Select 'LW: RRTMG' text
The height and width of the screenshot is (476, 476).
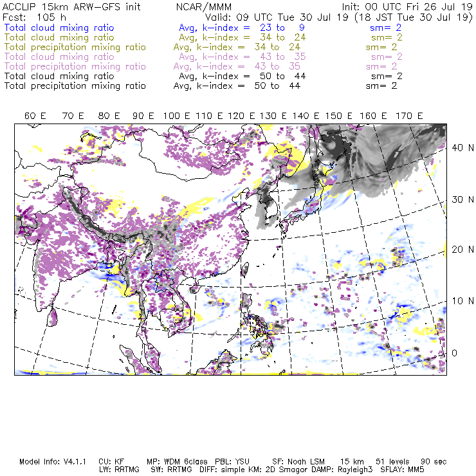tap(119, 470)
